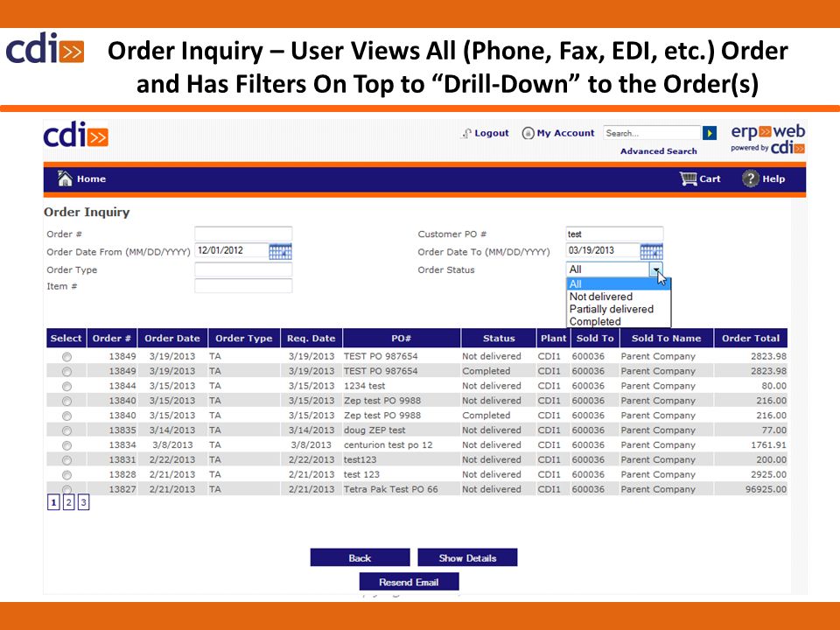
Task: Click the Resend Email button
Action: coord(409,582)
